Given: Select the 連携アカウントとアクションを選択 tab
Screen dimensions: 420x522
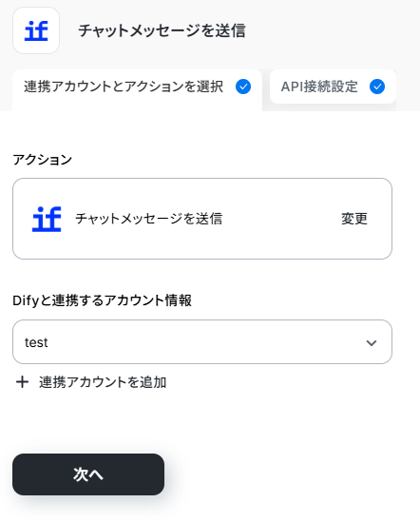Looking at the screenshot, I should click(137, 90).
